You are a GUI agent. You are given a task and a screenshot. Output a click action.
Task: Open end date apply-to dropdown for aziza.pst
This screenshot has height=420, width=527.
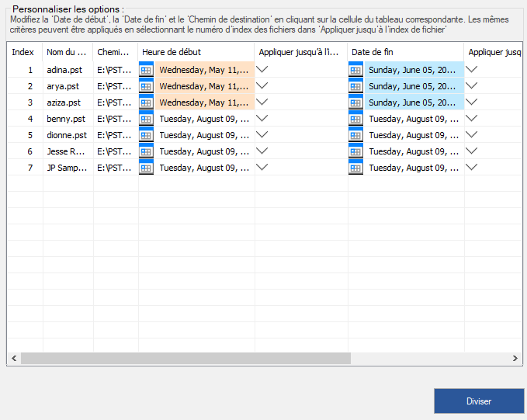point(471,102)
